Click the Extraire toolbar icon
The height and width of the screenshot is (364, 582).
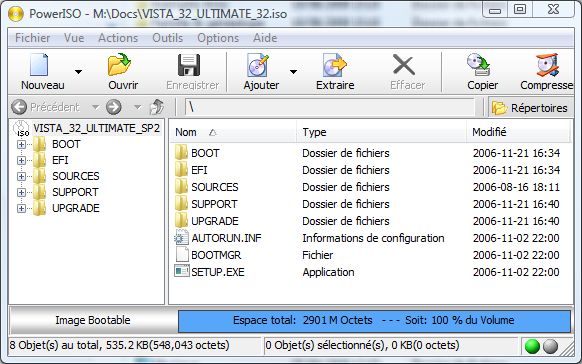click(x=334, y=65)
